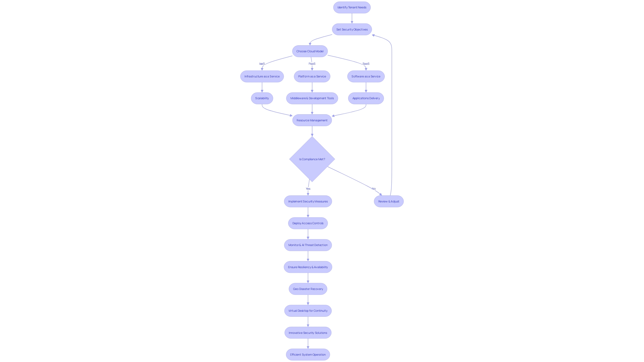
Task: Select the 'Innovative Security Solutions' node
Action: pyautogui.click(x=308, y=333)
